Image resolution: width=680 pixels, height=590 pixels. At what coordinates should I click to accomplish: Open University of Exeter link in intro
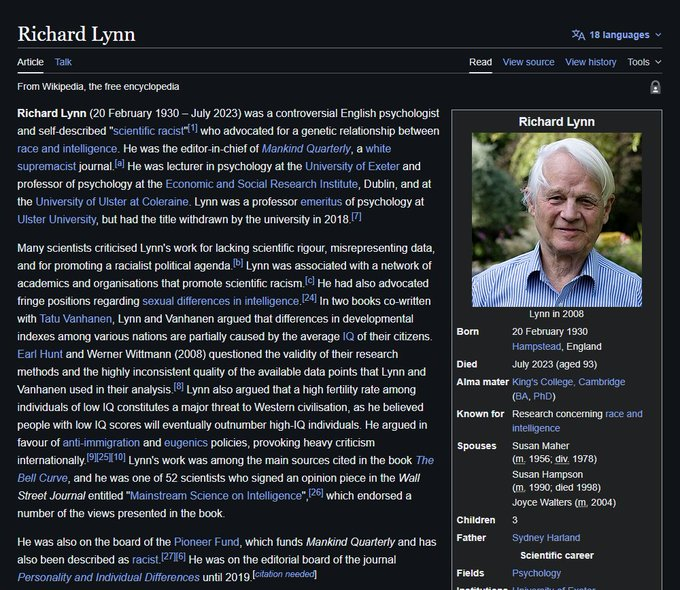[352, 167]
